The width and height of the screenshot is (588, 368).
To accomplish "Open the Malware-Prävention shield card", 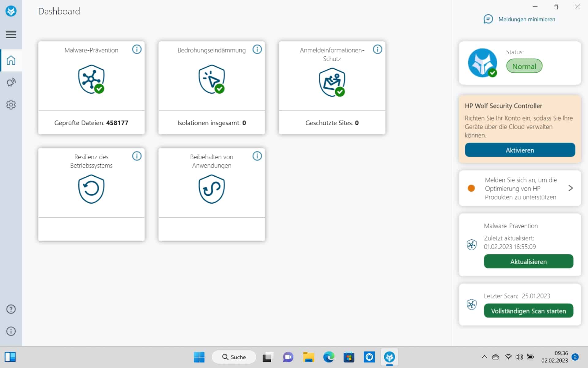I will click(91, 79).
